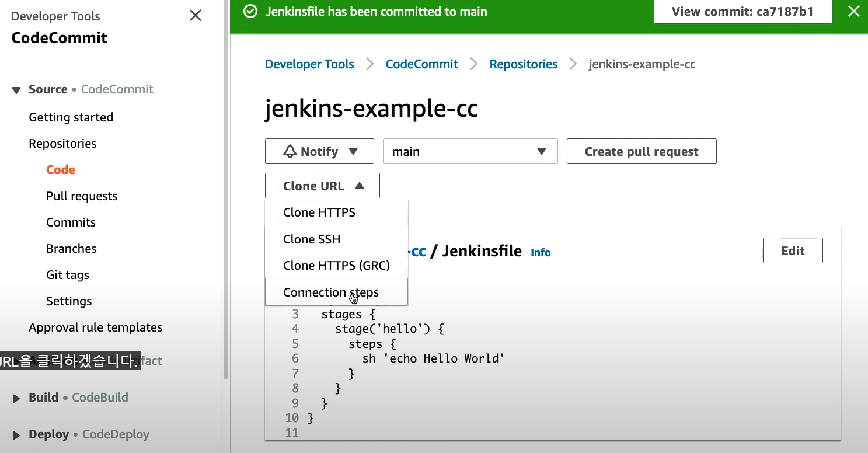Click the green success checkmark icon
The image size is (868, 453).
250,12
